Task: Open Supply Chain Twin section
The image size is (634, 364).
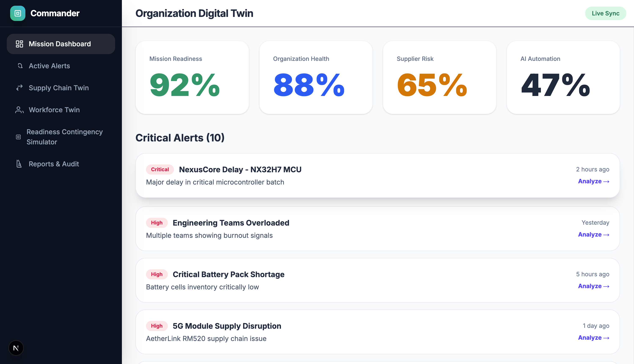Action: click(61, 88)
